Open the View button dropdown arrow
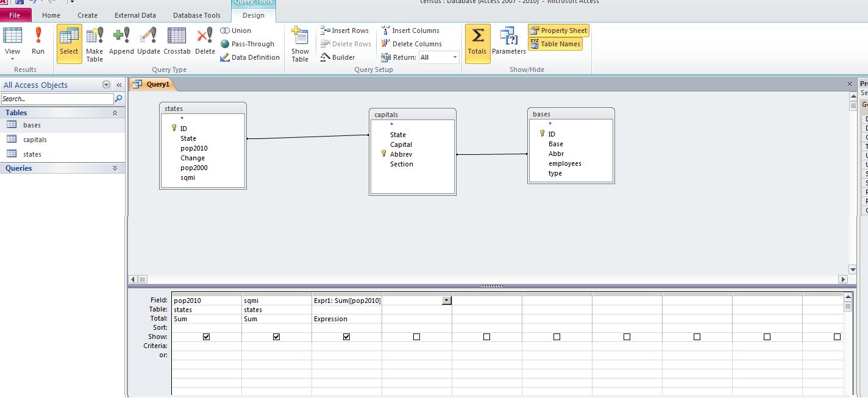The image size is (868, 406). (12, 59)
